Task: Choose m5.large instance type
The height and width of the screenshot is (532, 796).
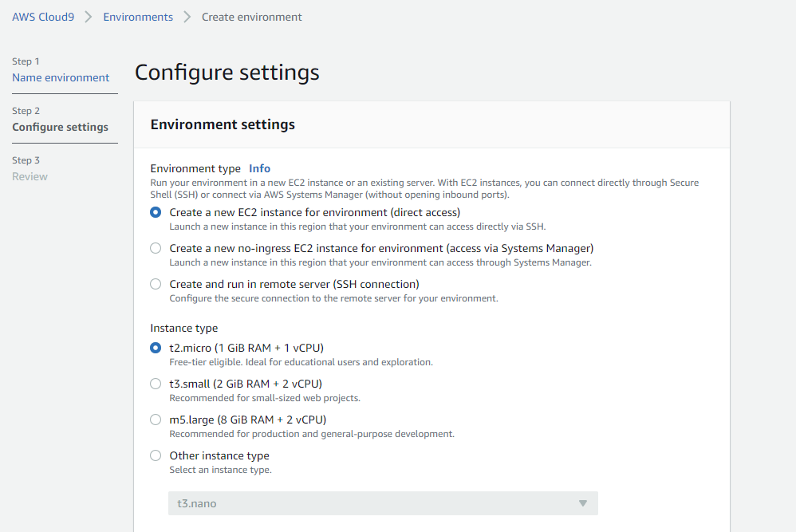Action: [156, 420]
